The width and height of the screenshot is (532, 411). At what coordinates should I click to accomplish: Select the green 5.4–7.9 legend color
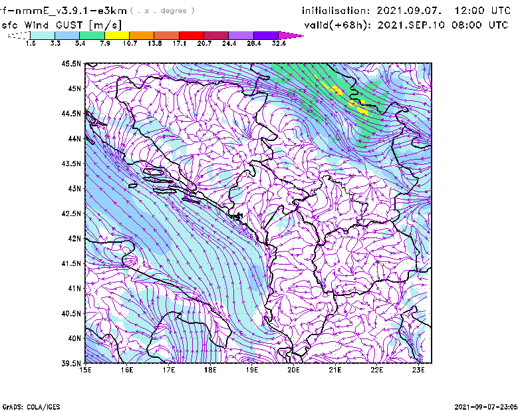(x=92, y=35)
